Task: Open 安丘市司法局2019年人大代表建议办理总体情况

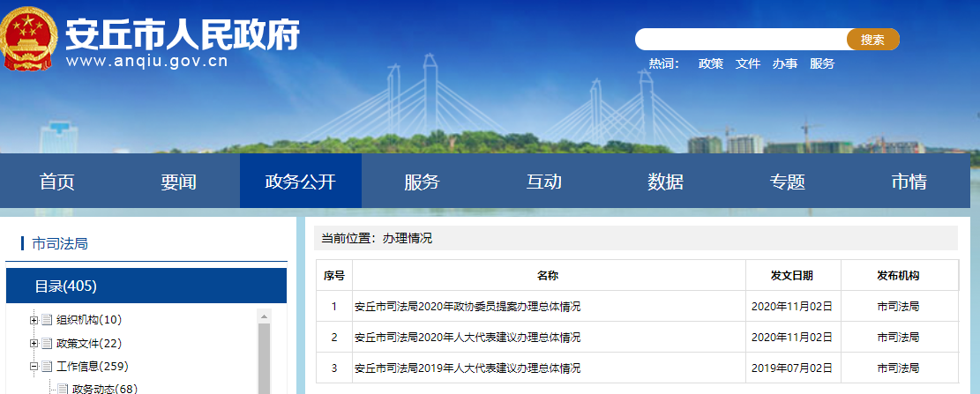Action: [468, 368]
